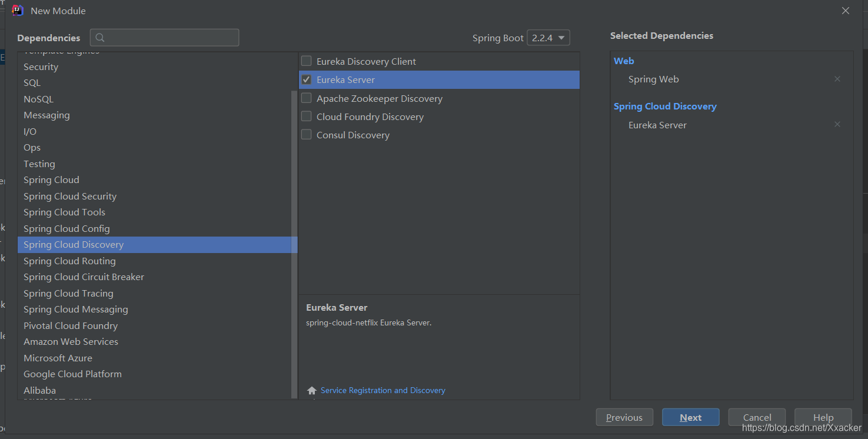
Task: Click the Cancel button
Action: [757, 417]
